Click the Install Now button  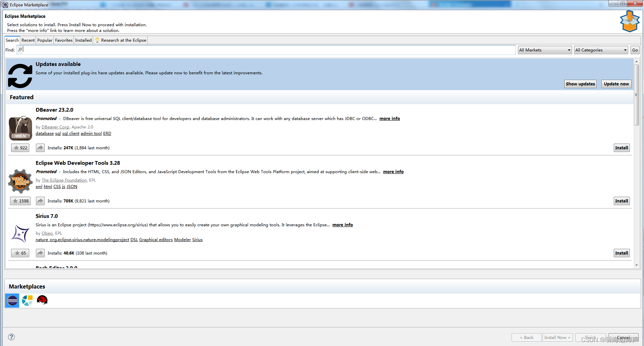(557, 337)
